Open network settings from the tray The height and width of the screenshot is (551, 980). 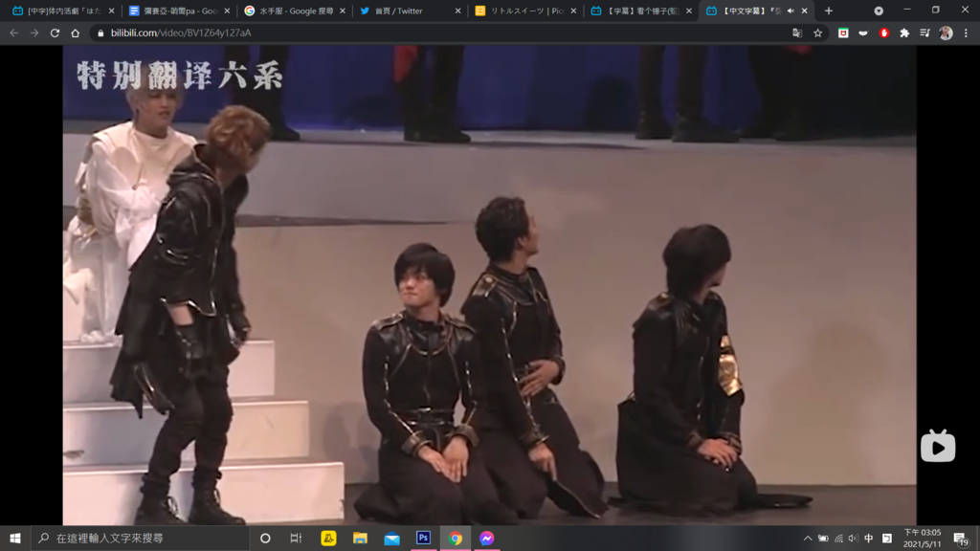pos(838,538)
